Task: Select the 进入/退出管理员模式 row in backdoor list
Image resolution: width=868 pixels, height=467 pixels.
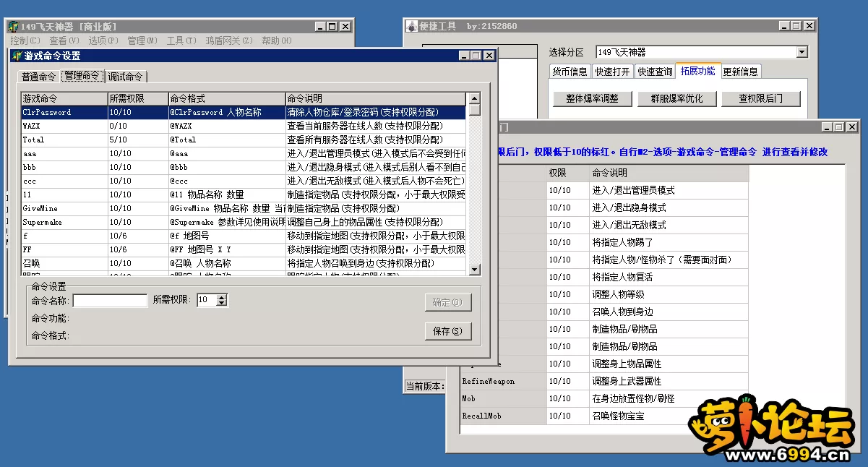Action: [x=624, y=190]
